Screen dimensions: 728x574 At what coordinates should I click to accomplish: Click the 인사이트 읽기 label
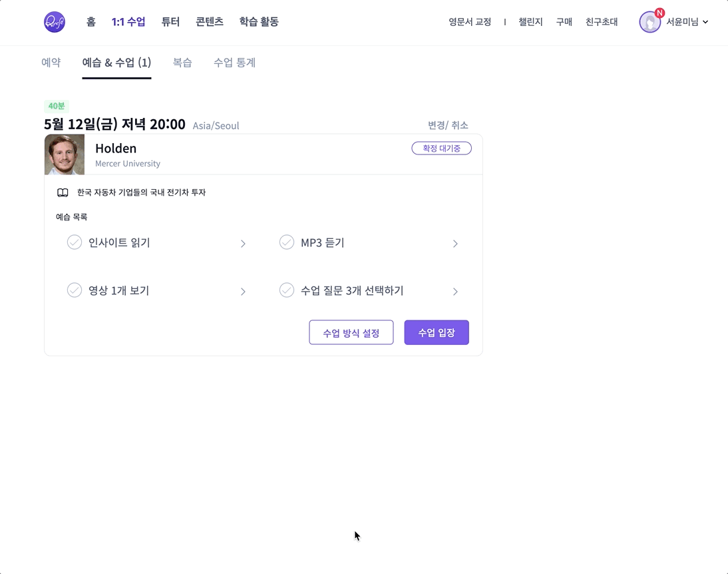[119, 242]
